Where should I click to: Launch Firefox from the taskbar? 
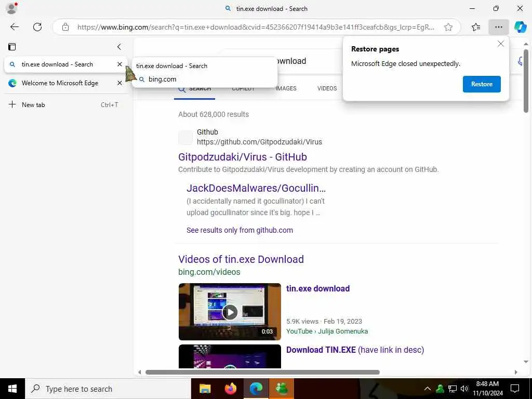coord(230,389)
